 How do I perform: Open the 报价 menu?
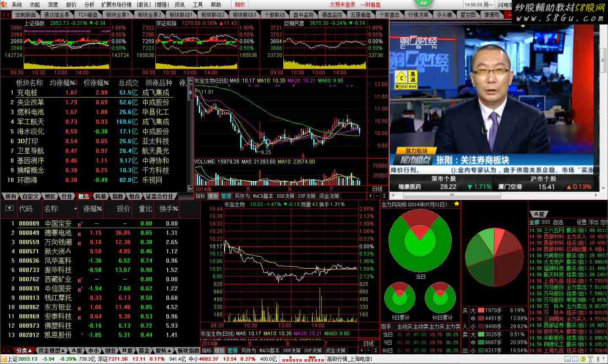click(x=71, y=5)
